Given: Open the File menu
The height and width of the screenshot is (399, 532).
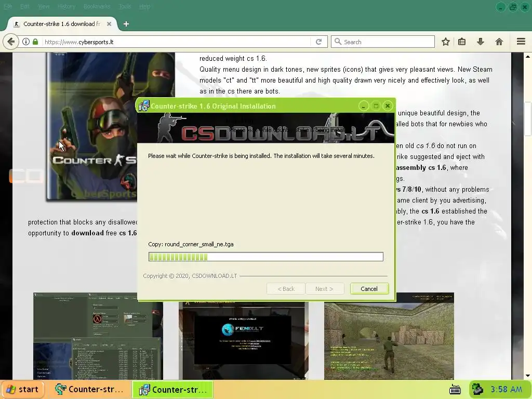Looking at the screenshot, I should [8, 6].
